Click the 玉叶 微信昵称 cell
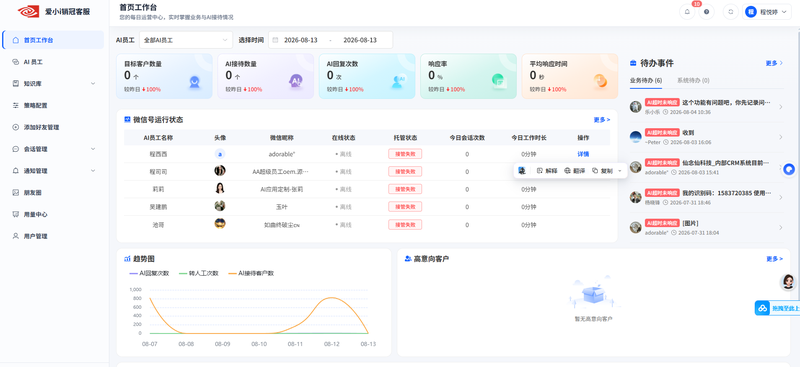800x367 pixels. pos(282,207)
